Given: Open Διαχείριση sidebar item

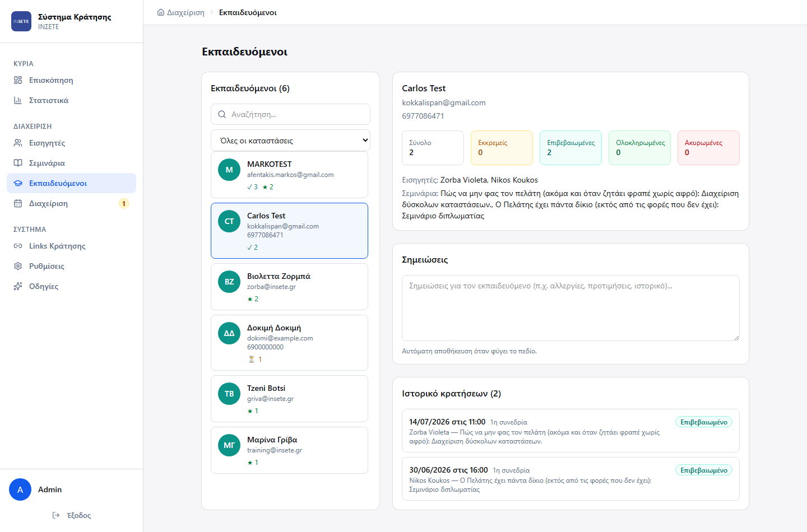Looking at the screenshot, I should coord(71,203).
